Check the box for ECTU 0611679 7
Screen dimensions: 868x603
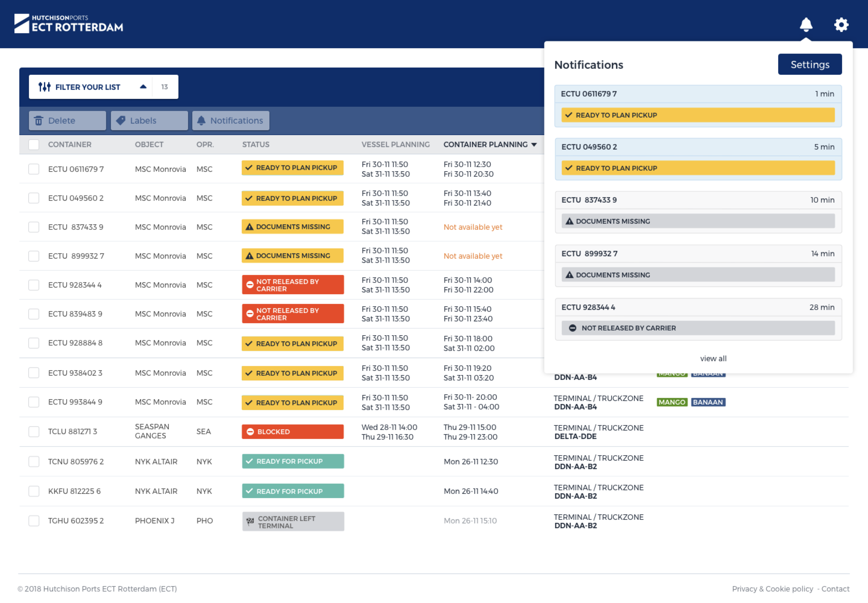click(x=34, y=169)
